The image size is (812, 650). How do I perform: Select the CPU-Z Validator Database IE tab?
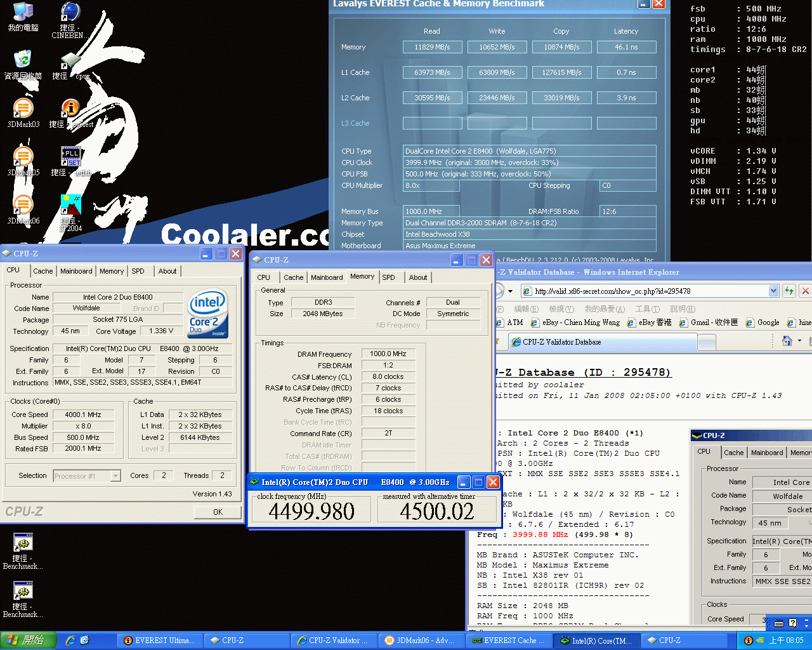(603, 342)
